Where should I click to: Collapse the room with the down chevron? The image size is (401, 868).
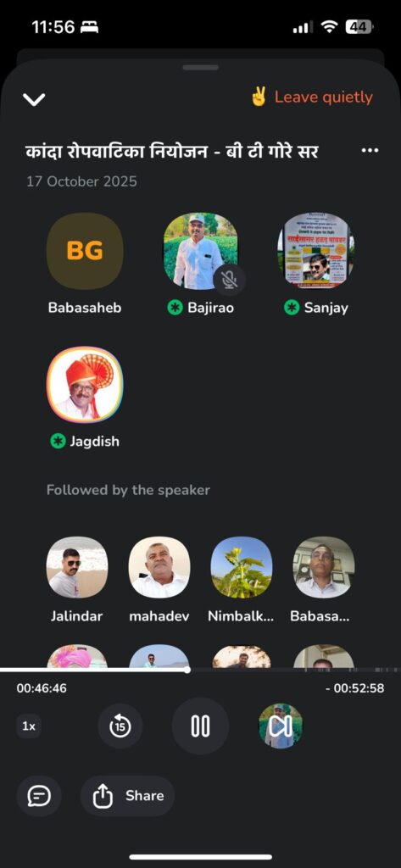pos(34,99)
